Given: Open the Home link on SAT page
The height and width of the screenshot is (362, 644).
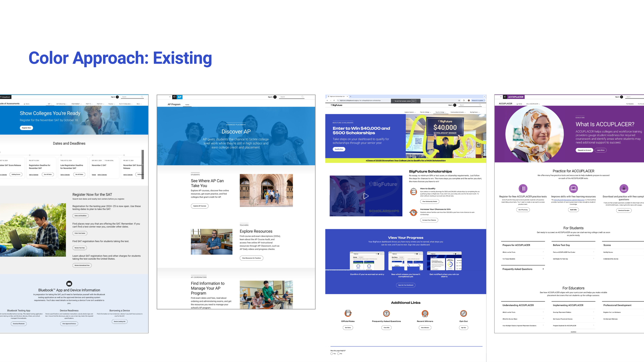Looking at the screenshot, I should click(x=27, y=104).
